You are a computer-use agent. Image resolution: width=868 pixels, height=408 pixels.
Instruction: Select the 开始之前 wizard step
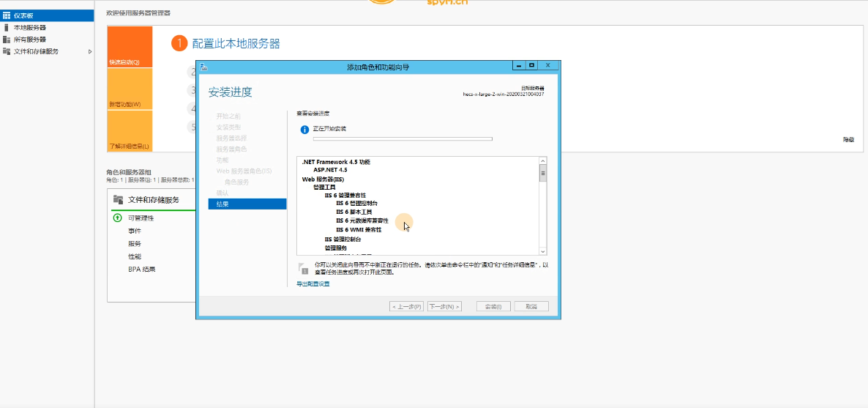click(228, 116)
